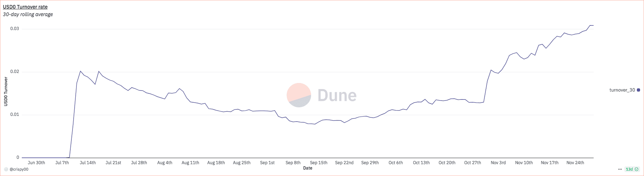The width and height of the screenshot is (644, 176).
Task: Click the USD0 Turnover y-axis title
Action: coord(6,92)
